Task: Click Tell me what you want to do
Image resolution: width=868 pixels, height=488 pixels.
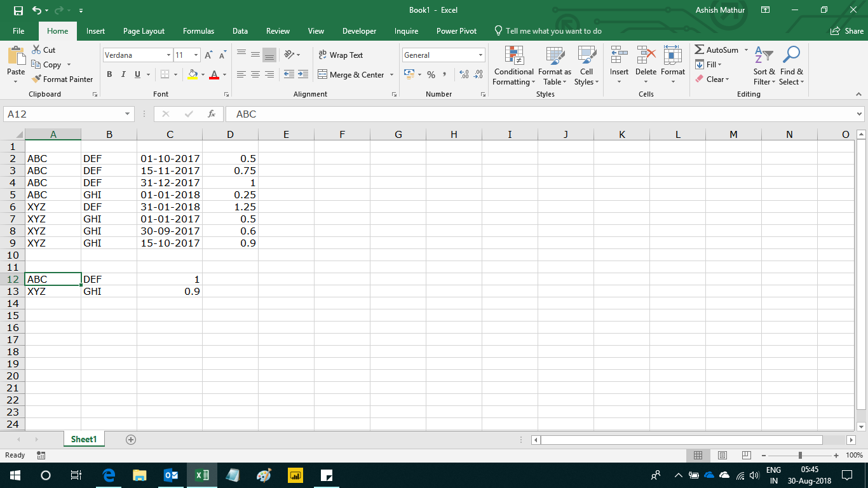Action: pyautogui.click(x=548, y=31)
